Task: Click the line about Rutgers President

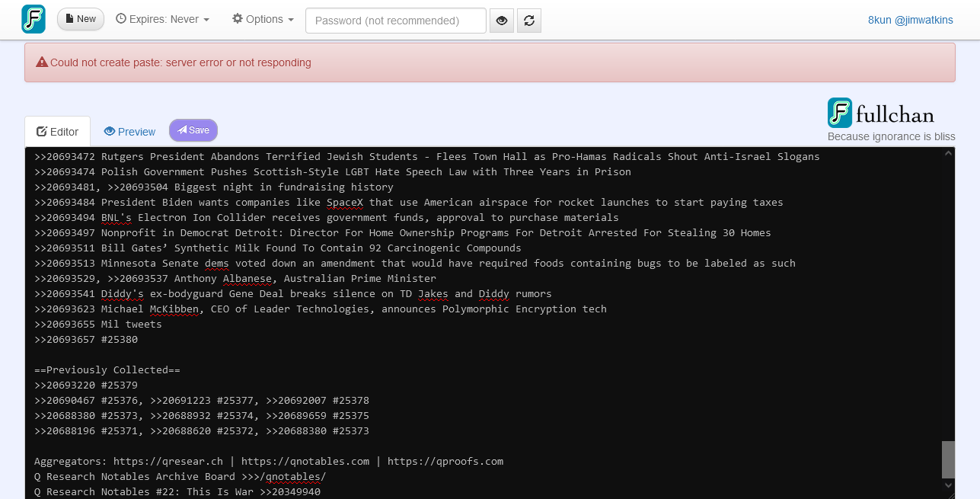Action: point(427,157)
